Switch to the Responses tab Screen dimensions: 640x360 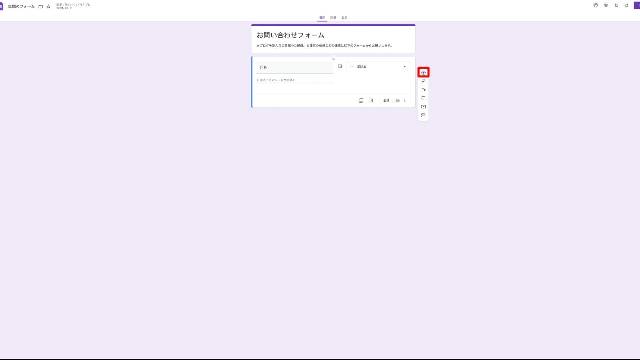coord(333,18)
